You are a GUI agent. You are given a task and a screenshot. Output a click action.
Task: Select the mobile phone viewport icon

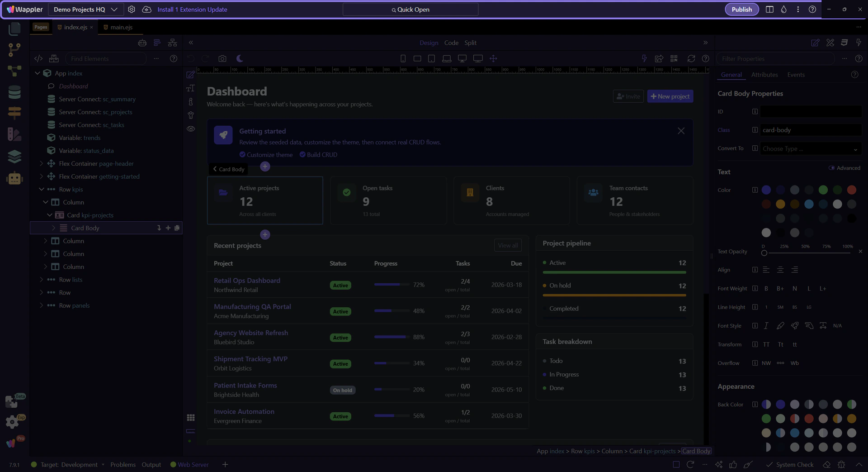(403, 58)
